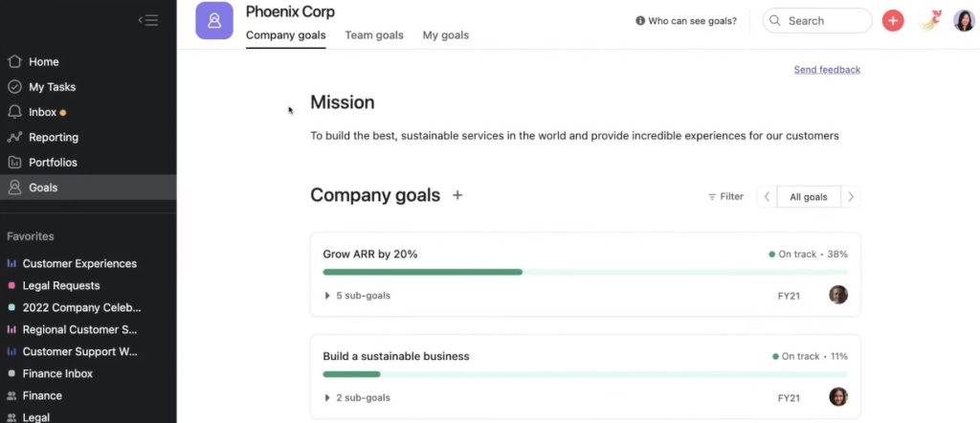Open the All goals time period selector
This screenshot has width=980, height=423.
click(x=808, y=197)
